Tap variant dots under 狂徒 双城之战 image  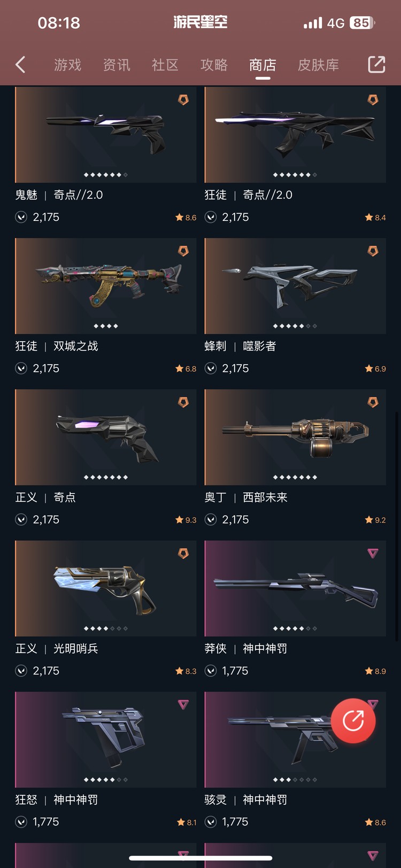point(106,326)
